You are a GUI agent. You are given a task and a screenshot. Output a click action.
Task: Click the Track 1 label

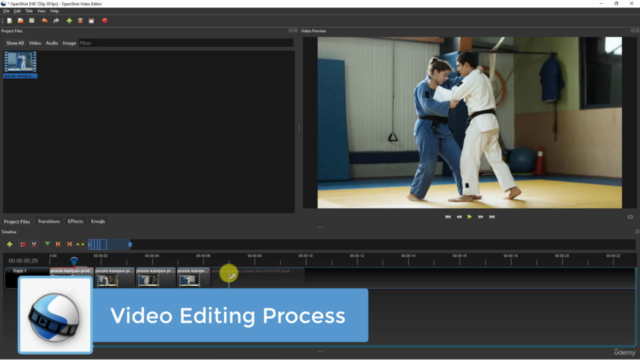click(19, 271)
